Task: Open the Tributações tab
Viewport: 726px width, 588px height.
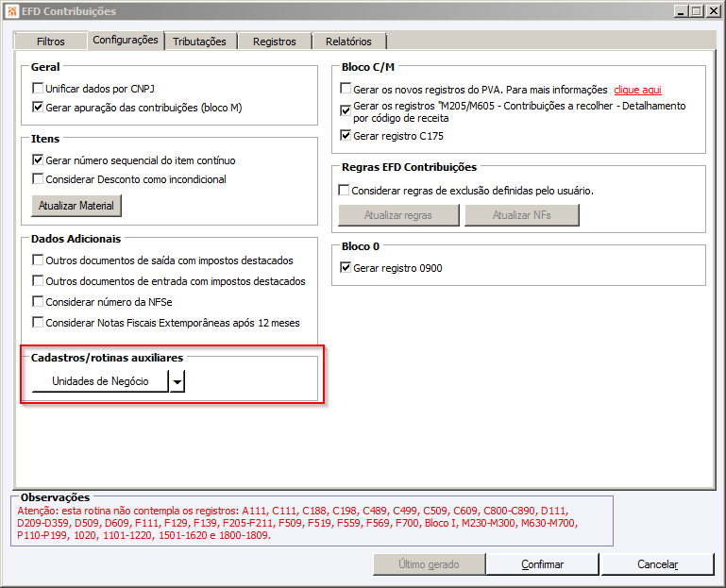Action: pyautogui.click(x=199, y=42)
